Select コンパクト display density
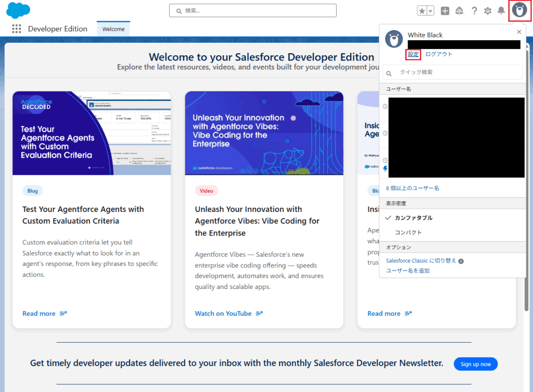This screenshot has height=392, width=533. click(x=408, y=232)
